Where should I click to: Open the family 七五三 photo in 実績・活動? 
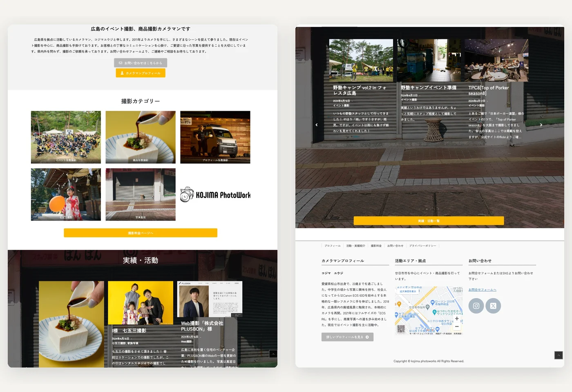coord(141,303)
